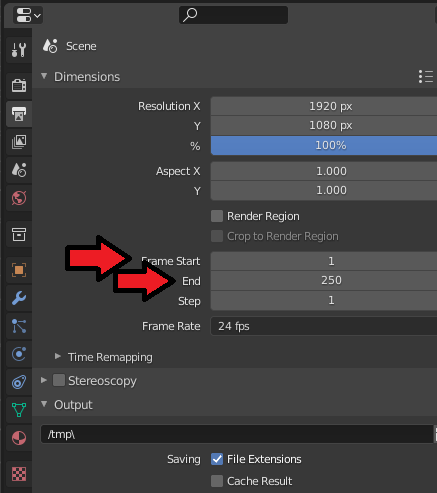
Task: Open Material properties sphere tab
Action: 19,438
